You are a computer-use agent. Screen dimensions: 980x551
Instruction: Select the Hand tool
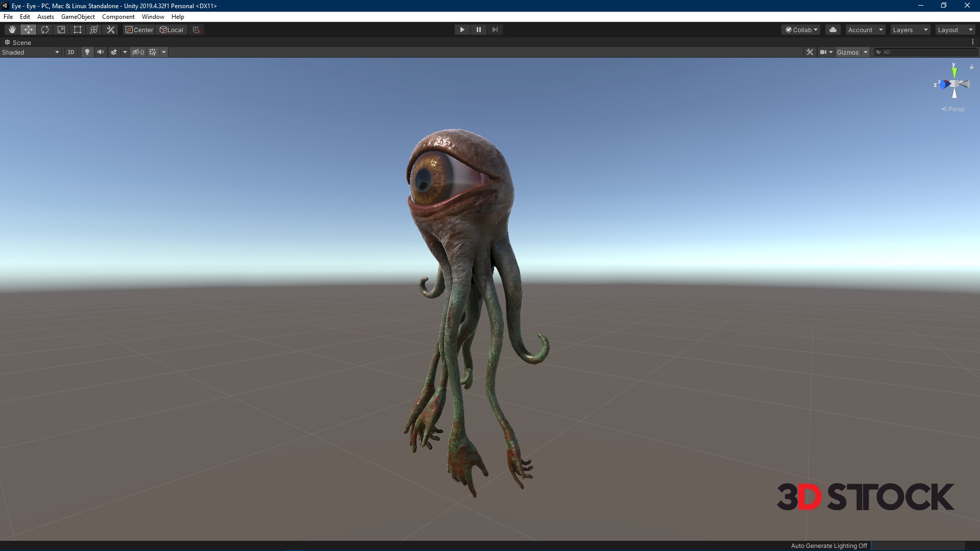click(x=12, y=30)
